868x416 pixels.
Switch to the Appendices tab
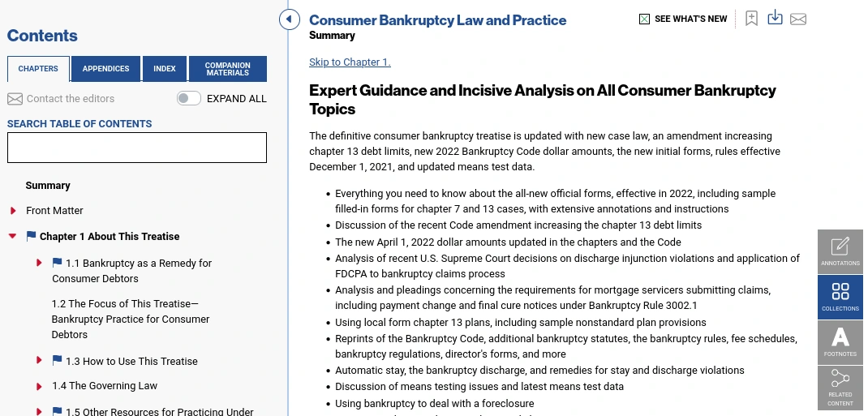[105, 69]
